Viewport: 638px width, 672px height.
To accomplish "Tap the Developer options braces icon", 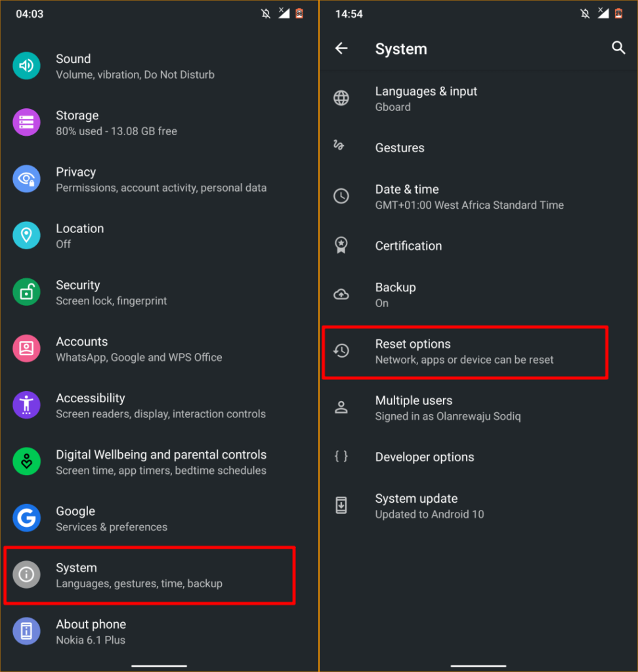I will coord(341,457).
